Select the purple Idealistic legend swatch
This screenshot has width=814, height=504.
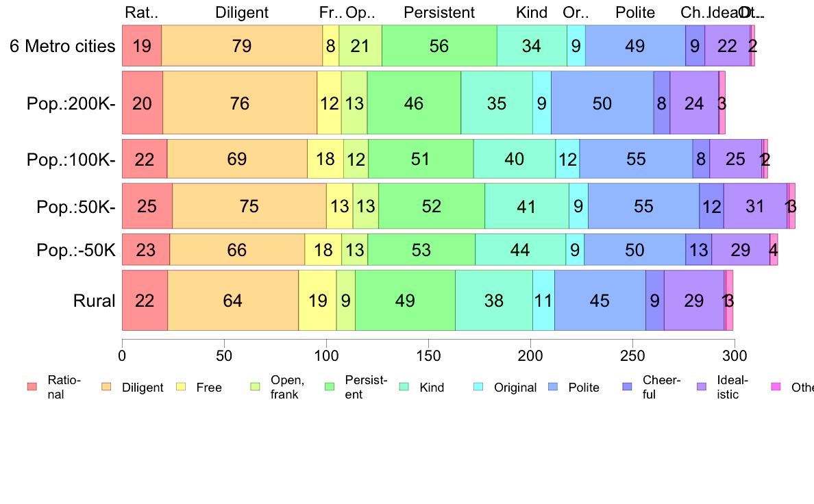pyautogui.click(x=702, y=387)
